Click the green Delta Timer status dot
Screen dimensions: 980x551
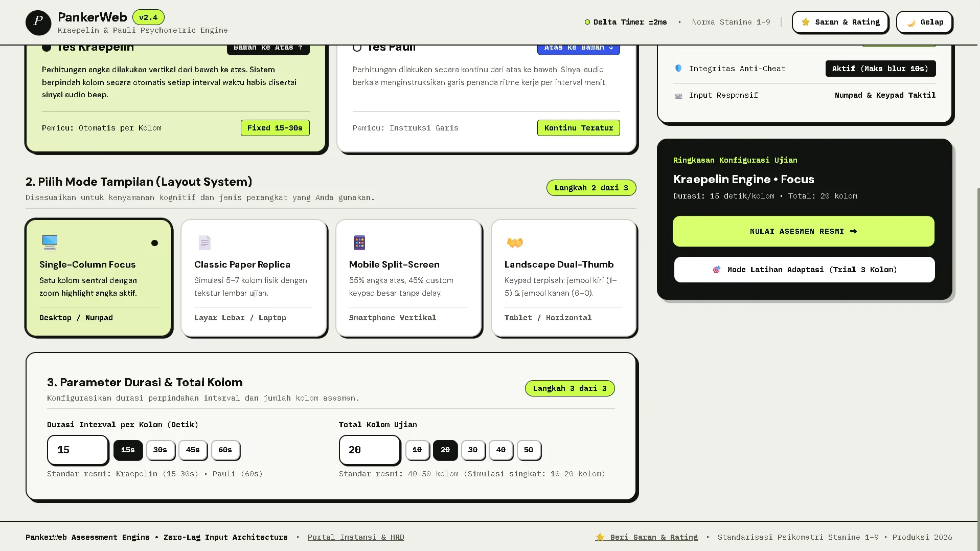(x=587, y=22)
